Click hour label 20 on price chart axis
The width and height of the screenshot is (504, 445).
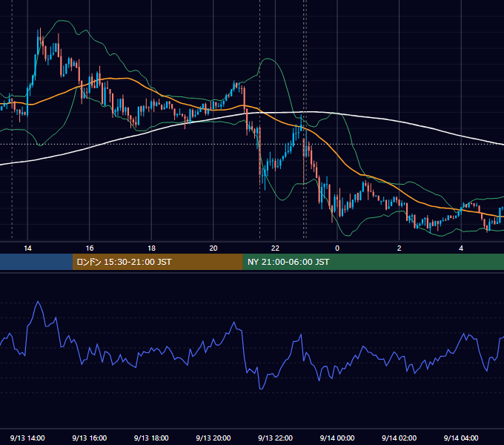point(213,248)
